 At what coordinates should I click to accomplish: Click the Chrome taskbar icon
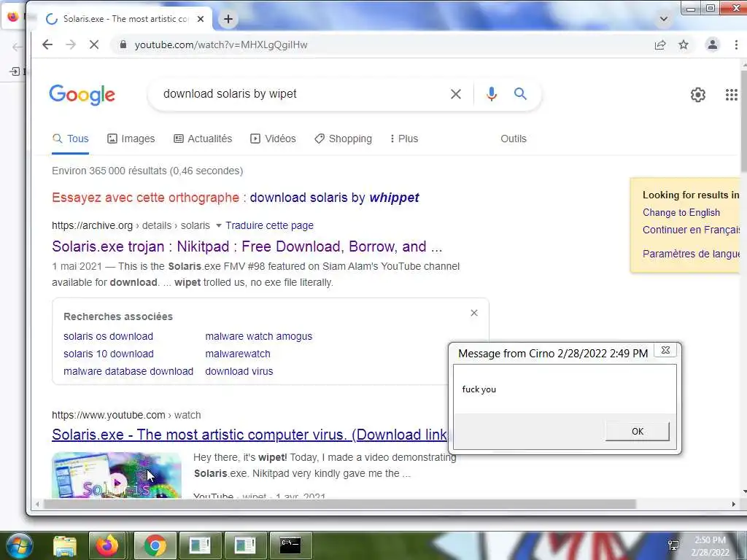coord(155,545)
